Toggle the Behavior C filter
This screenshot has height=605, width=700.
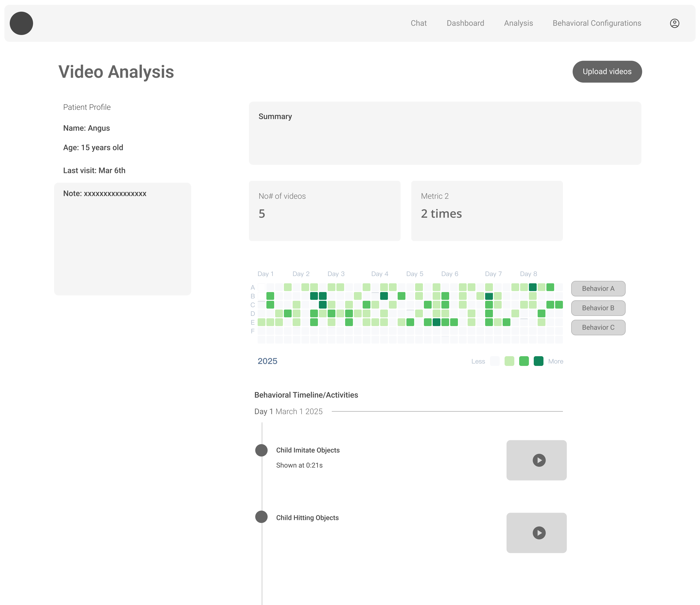pyautogui.click(x=598, y=327)
